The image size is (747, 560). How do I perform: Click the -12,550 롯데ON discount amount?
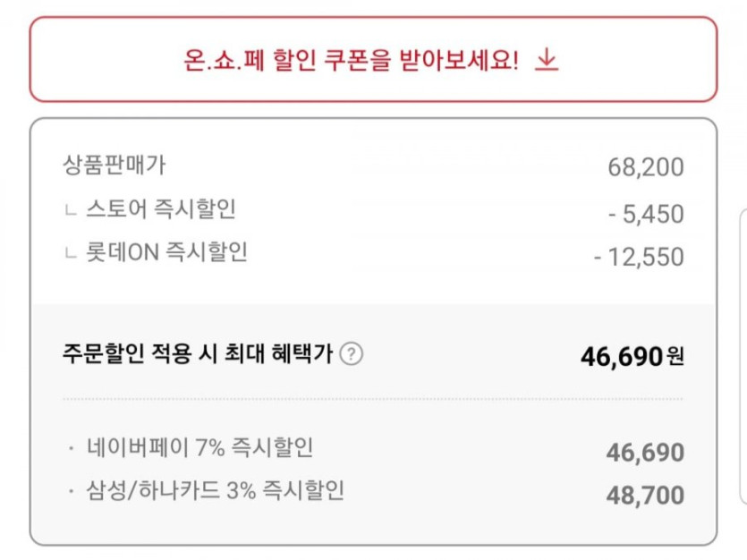(639, 258)
